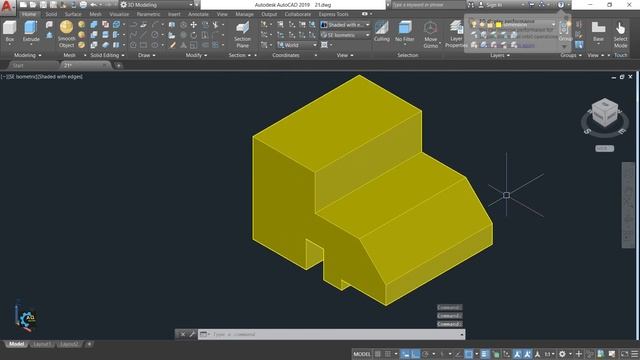This screenshot has width=640, height=360.
Task: Click the Group icon in Groups panel
Action: (565, 31)
